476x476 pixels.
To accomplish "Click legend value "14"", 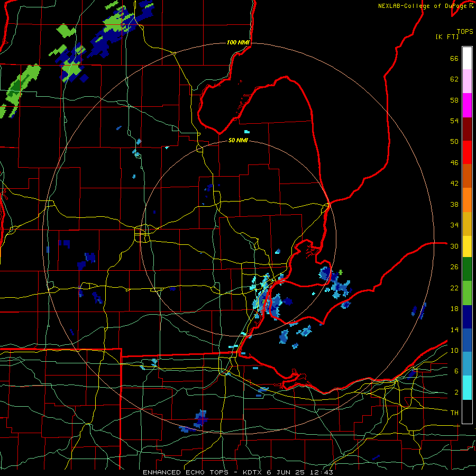I will [x=454, y=329].
